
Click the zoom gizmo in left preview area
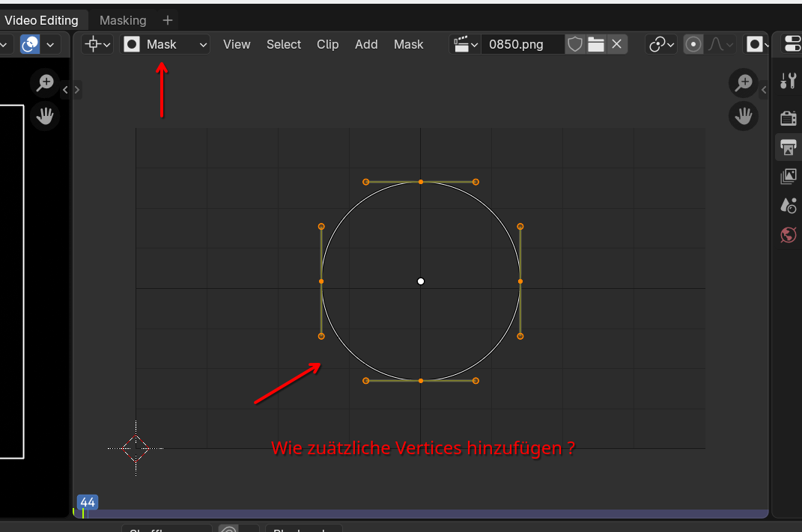pos(45,83)
